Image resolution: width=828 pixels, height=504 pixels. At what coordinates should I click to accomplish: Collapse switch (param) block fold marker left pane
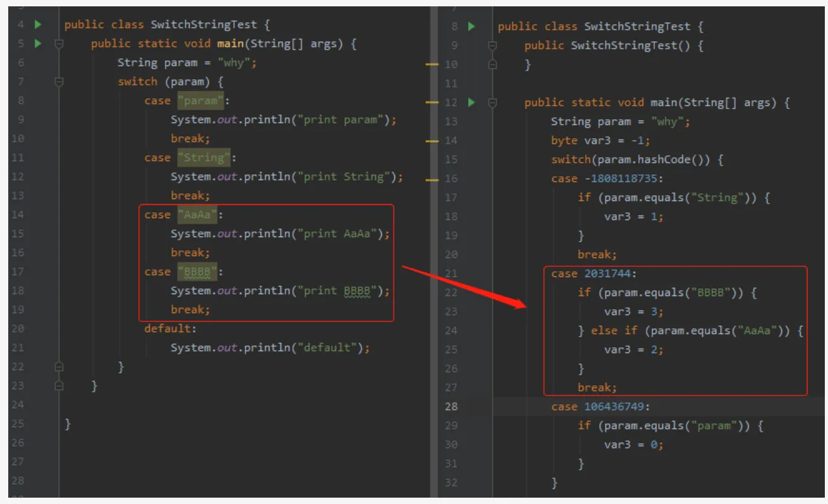(x=59, y=82)
